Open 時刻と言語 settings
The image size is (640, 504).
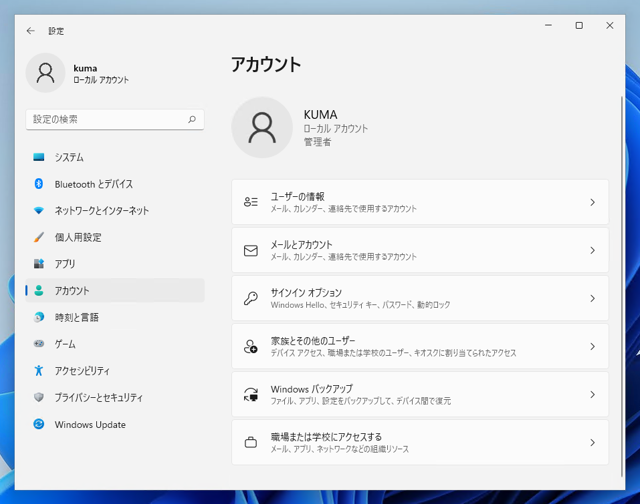(x=115, y=317)
